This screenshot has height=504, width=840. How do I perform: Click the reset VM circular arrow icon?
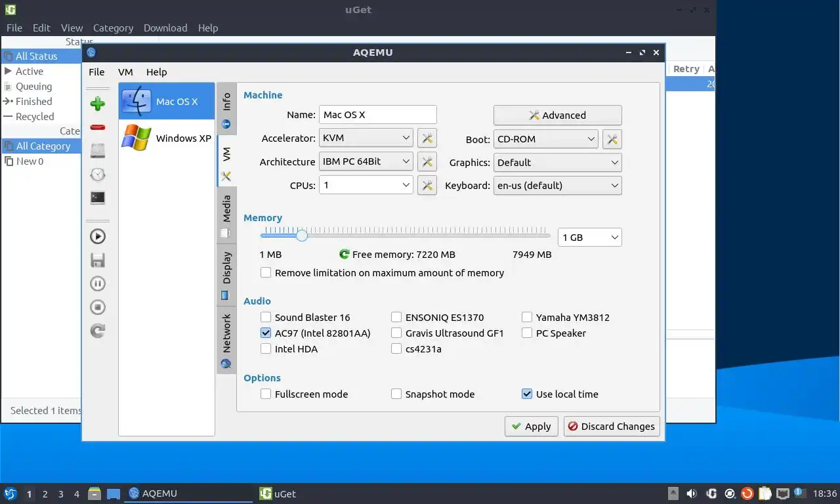coord(98,331)
